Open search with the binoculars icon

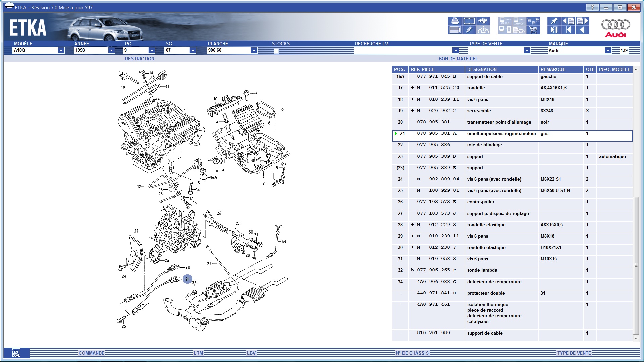coord(483,21)
